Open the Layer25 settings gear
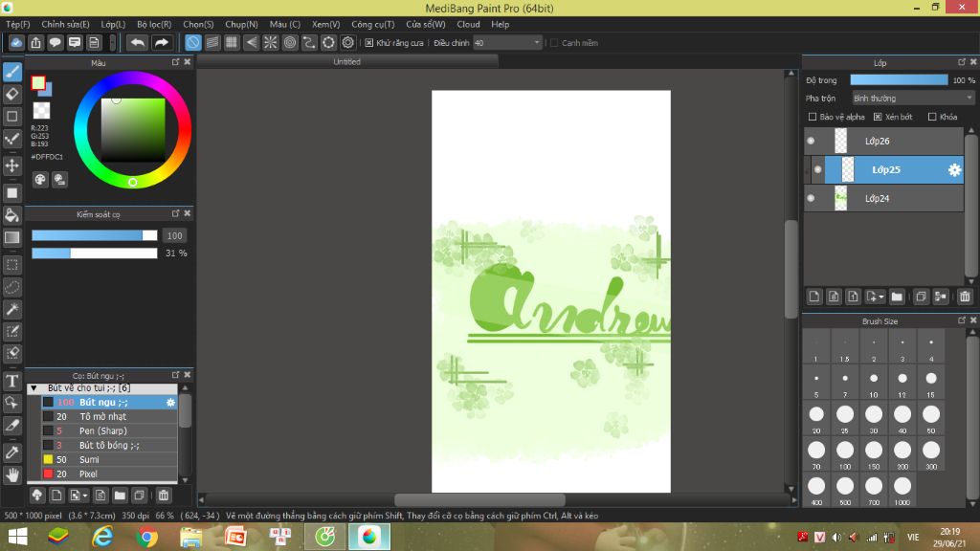Viewport: 980px width, 551px height. (x=954, y=170)
